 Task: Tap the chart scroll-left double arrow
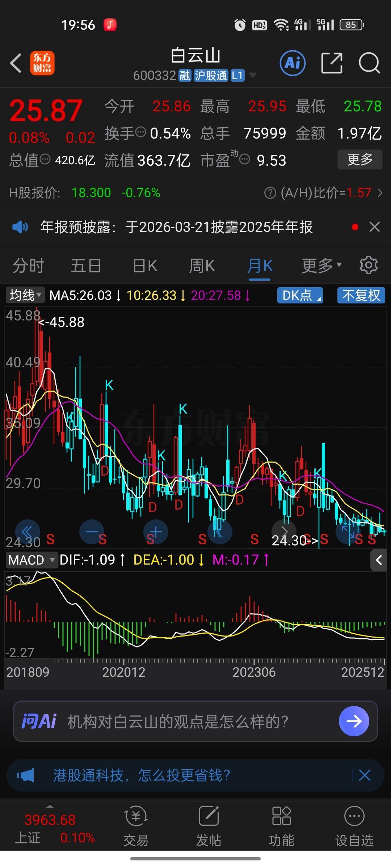click(28, 532)
